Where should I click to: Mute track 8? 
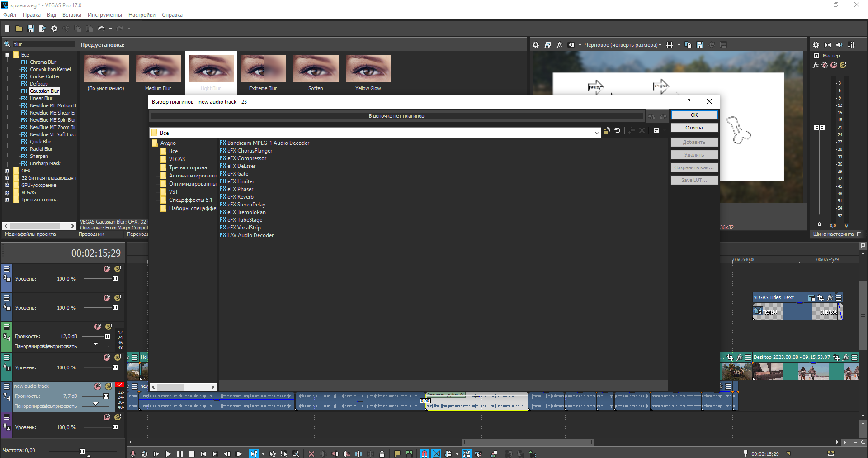pos(107,417)
